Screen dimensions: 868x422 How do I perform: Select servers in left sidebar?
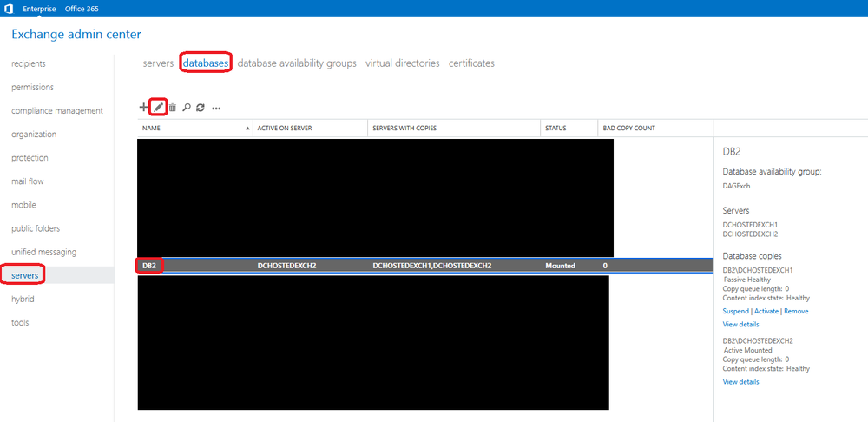pyautogui.click(x=25, y=275)
